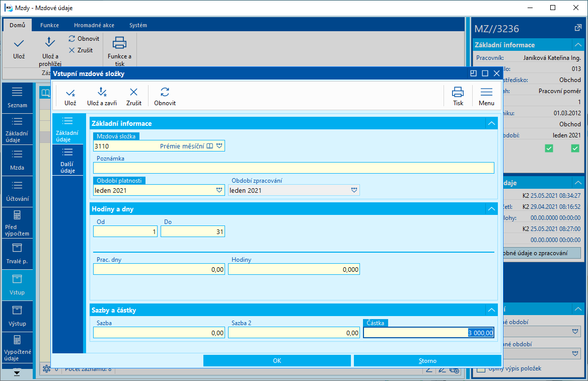Viewport: 588px width, 381px height.
Task: Open the Vypočtené údaje sidebar item
Action: pyautogui.click(x=17, y=347)
